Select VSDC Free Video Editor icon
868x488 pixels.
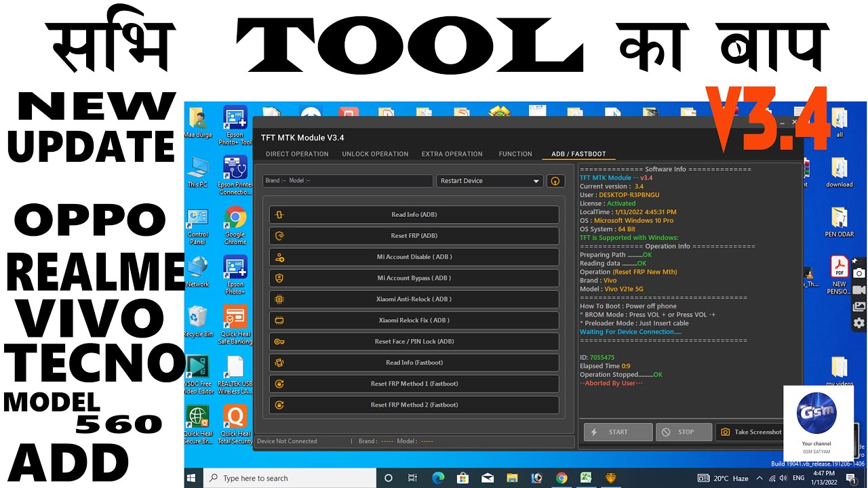click(198, 375)
